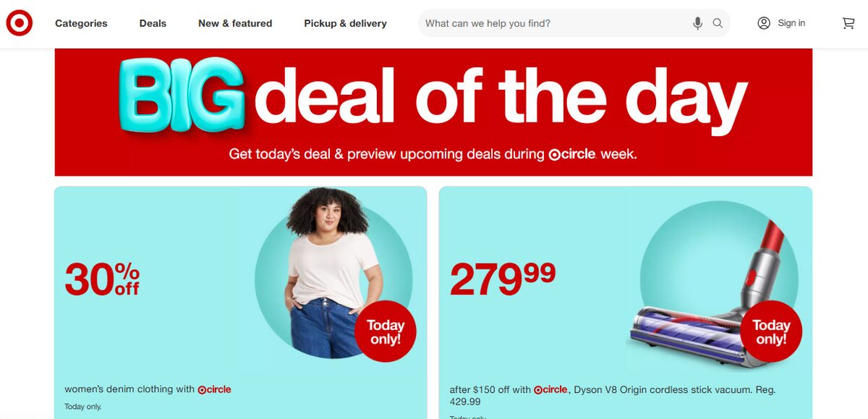Open the women's denim clothing deal

240,289
